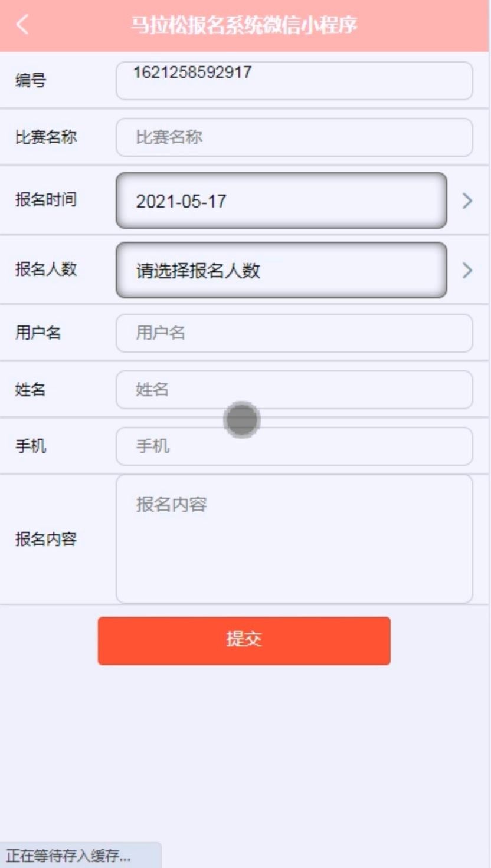Click the 马拉松报名系统微信小程序 header title

coord(244,25)
